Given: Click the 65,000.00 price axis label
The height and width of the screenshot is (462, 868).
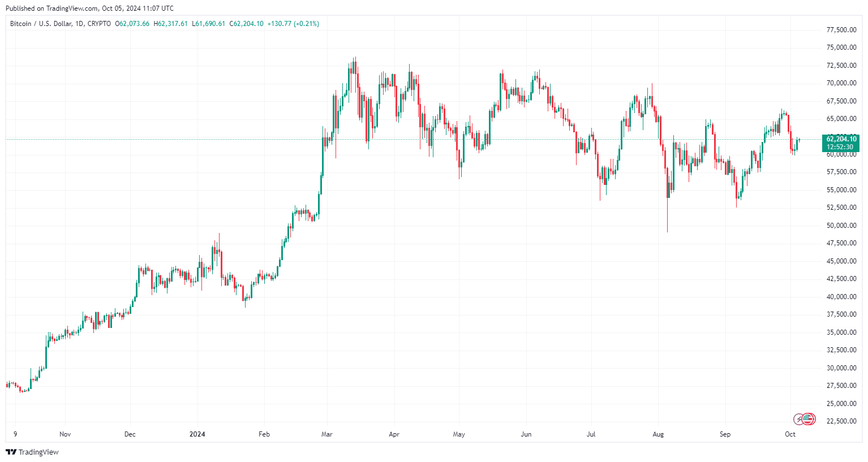Looking at the screenshot, I should 841,119.
